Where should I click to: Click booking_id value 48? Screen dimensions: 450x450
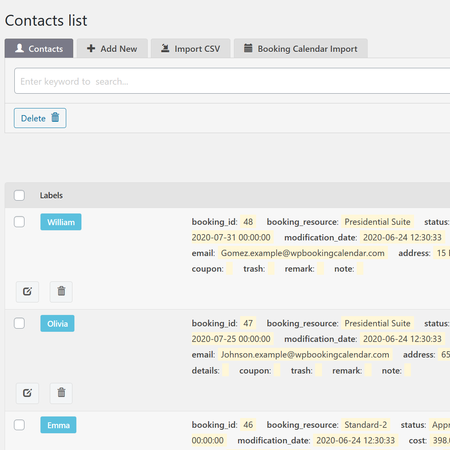pos(248,222)
